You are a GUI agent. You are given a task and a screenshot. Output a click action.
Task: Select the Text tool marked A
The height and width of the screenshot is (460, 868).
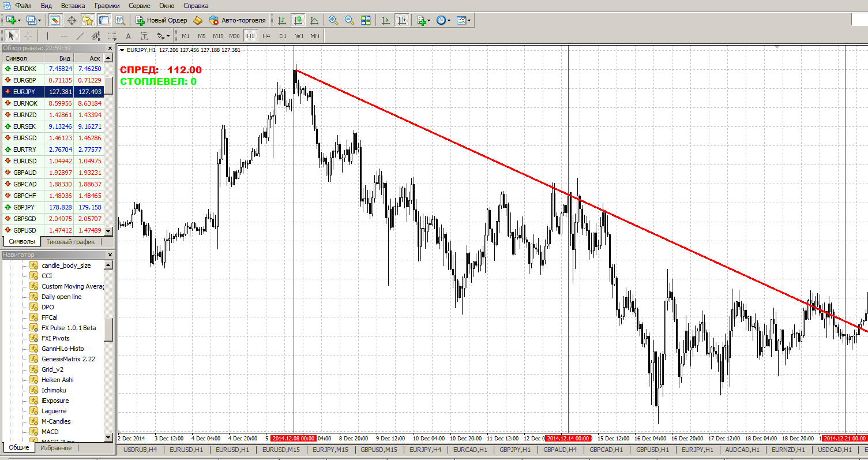[x=128, y=36]
